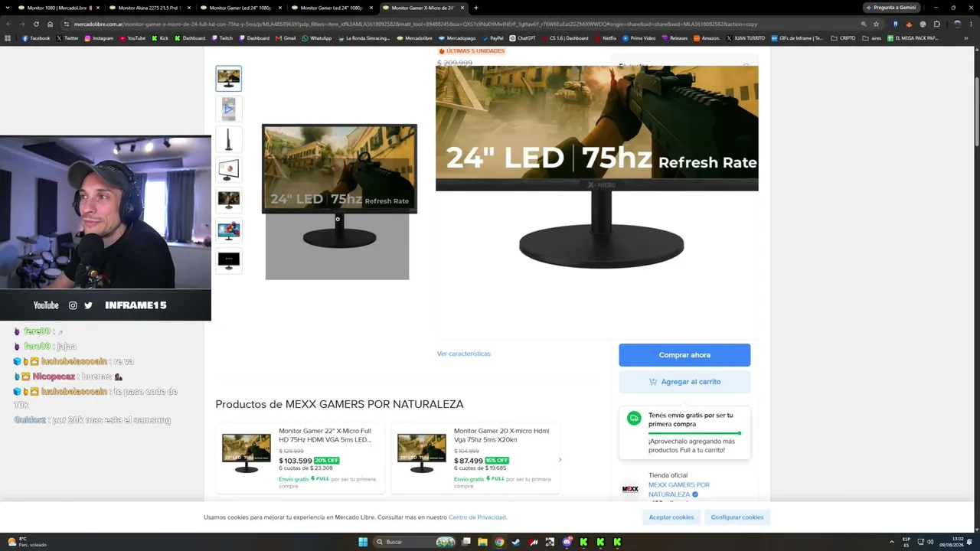Open the 'Centro de Privacidad' link
980x551 pixels.
coord(478,517)
